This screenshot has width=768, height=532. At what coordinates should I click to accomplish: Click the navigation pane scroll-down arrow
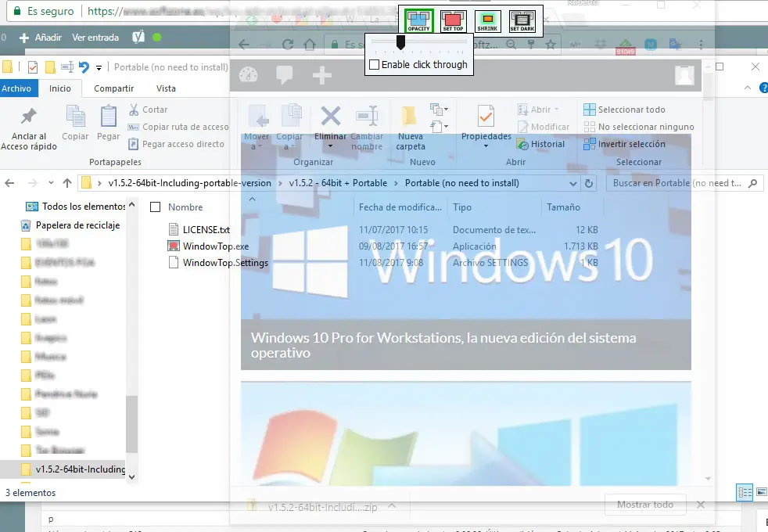[131, 476]
